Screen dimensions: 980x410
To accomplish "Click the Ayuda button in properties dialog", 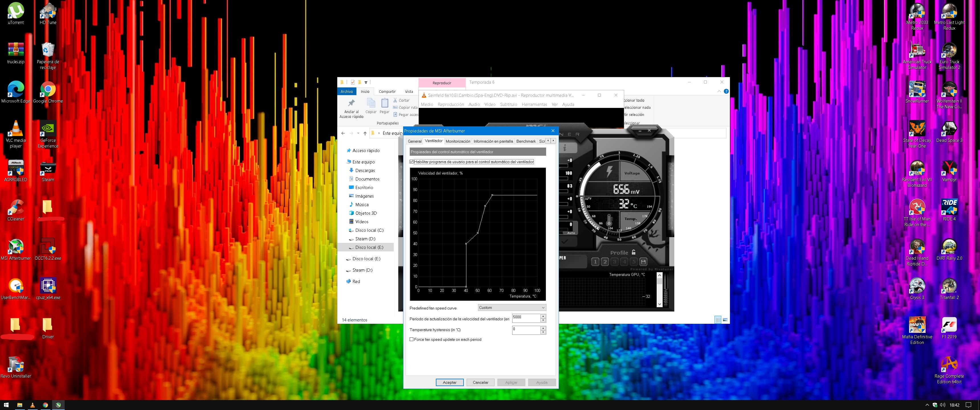I will pyautogui.click(x=542, y=382).
